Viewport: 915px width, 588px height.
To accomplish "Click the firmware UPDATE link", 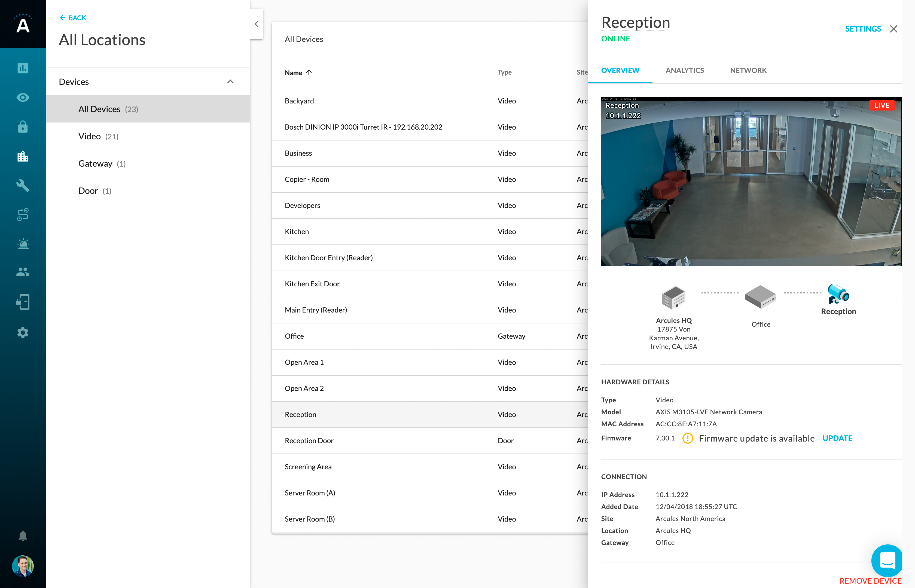I will click(x=837, y=438).
